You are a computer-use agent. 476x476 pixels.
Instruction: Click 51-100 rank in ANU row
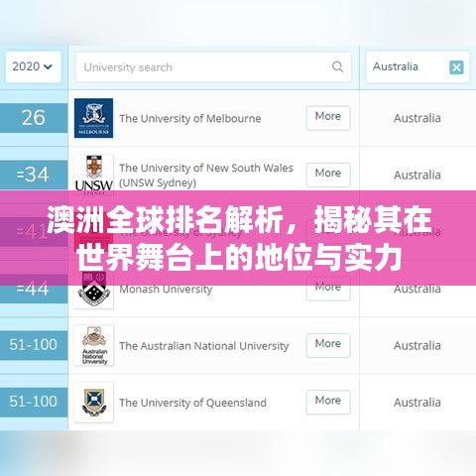coord(34,345)
